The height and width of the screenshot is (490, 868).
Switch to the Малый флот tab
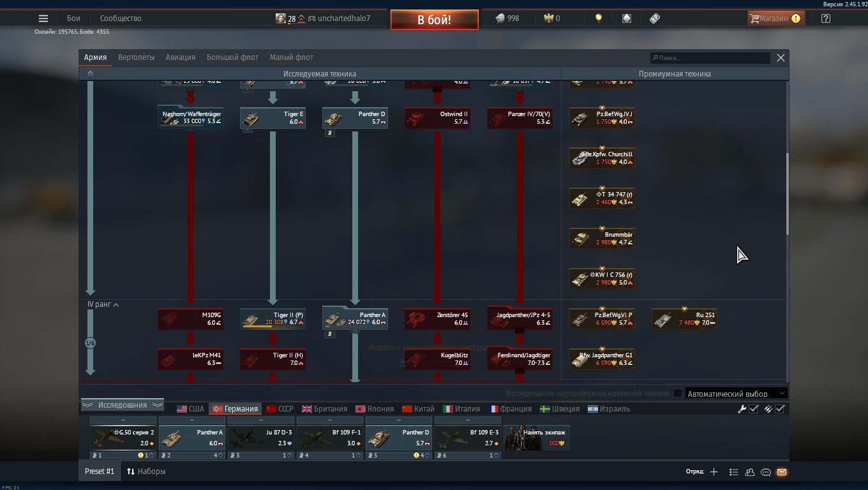click(292, 57)
